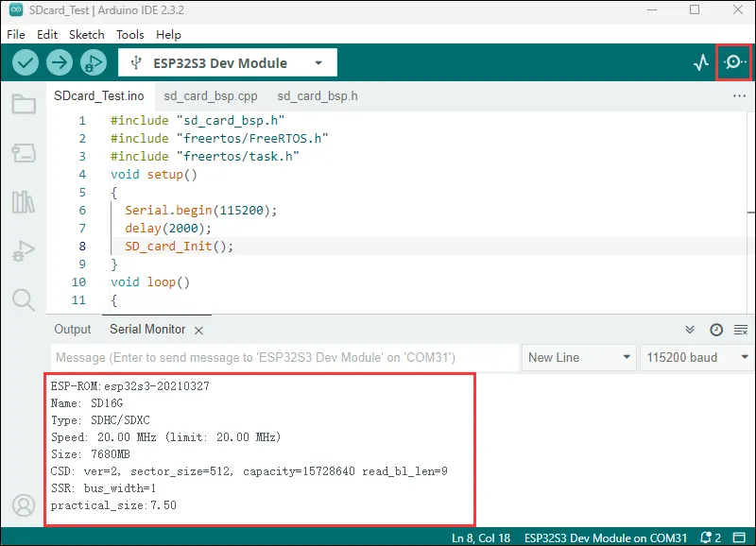The height and width of the screenshot is (546, 756).
Task: Open the Search sidebar panel
Action: point(24,300)
